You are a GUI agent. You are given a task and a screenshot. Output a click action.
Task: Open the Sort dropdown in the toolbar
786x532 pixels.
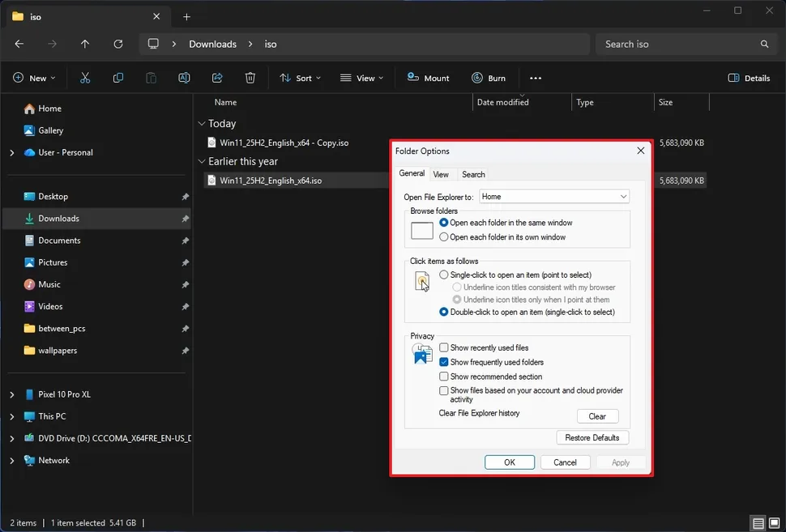coord(301,78)
